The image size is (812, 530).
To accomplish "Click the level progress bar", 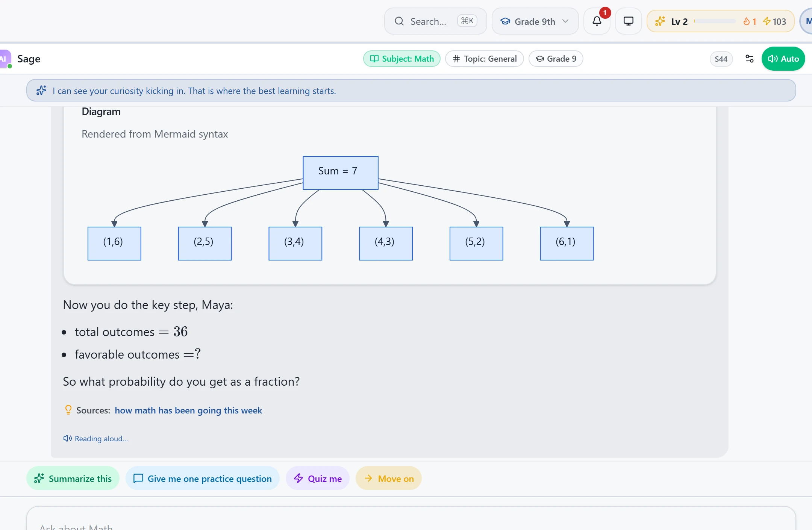I will click(x=715, y=21).
